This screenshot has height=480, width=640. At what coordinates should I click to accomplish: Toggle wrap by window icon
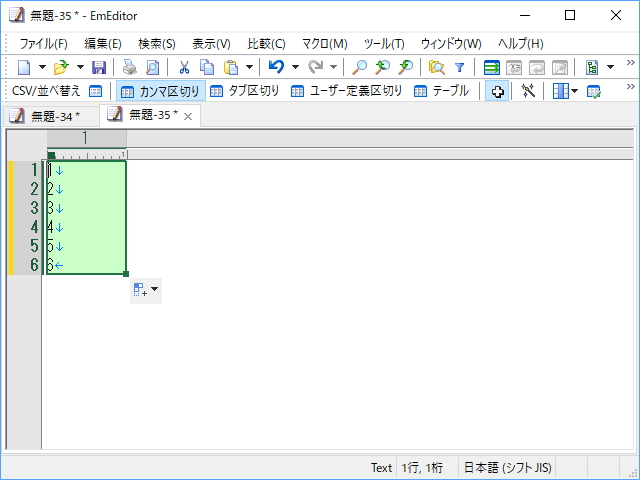point(537,67)
